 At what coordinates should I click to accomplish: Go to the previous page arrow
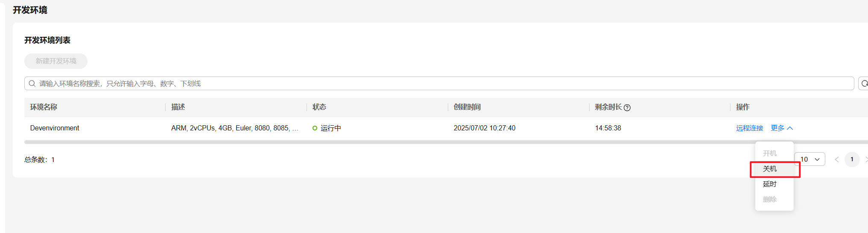click(837, 159)
